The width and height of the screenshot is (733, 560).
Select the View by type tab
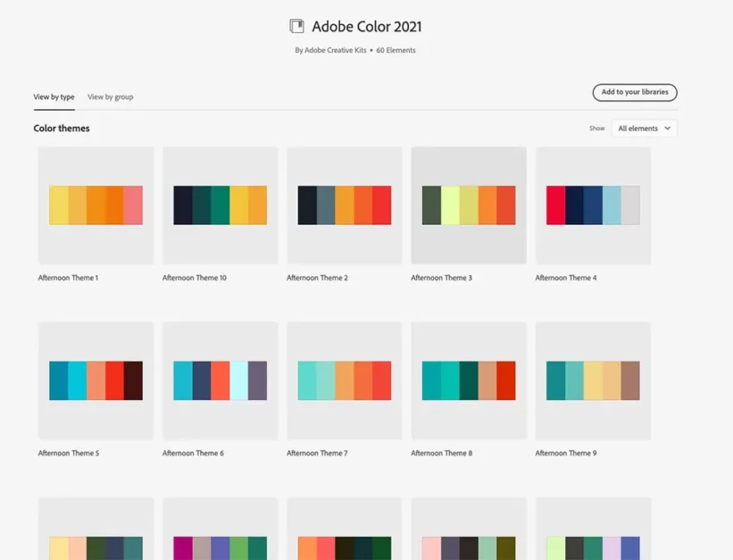(54, 96)
